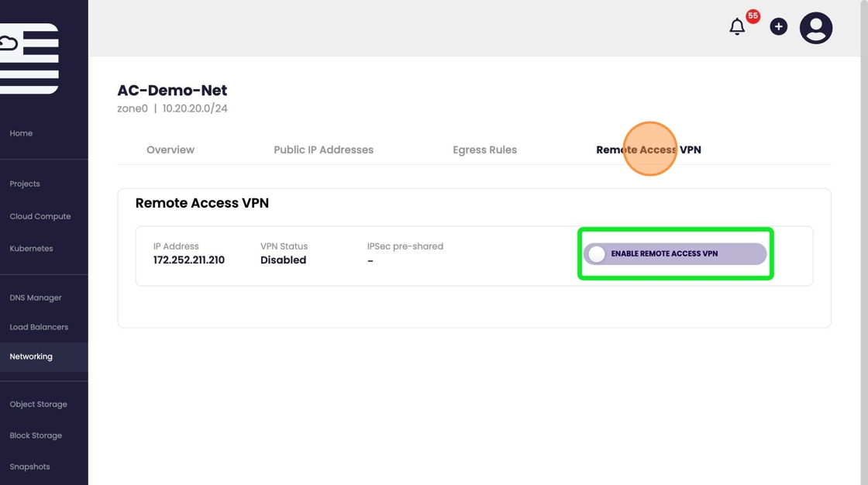Open the Kubernetes section
The width and height of the screenshot is (868, 485).
tap(32, 249)
